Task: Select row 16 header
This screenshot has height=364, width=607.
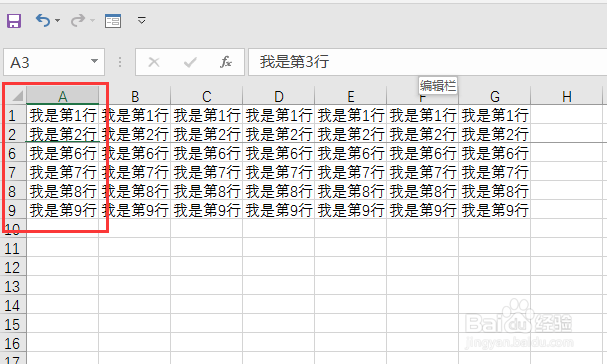Action: coord(13,343)
